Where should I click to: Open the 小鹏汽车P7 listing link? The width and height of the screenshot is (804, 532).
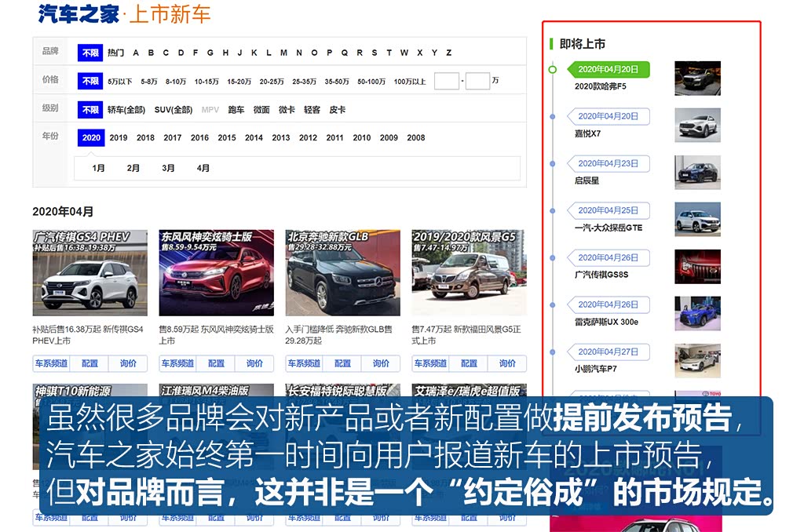(595, 369)
